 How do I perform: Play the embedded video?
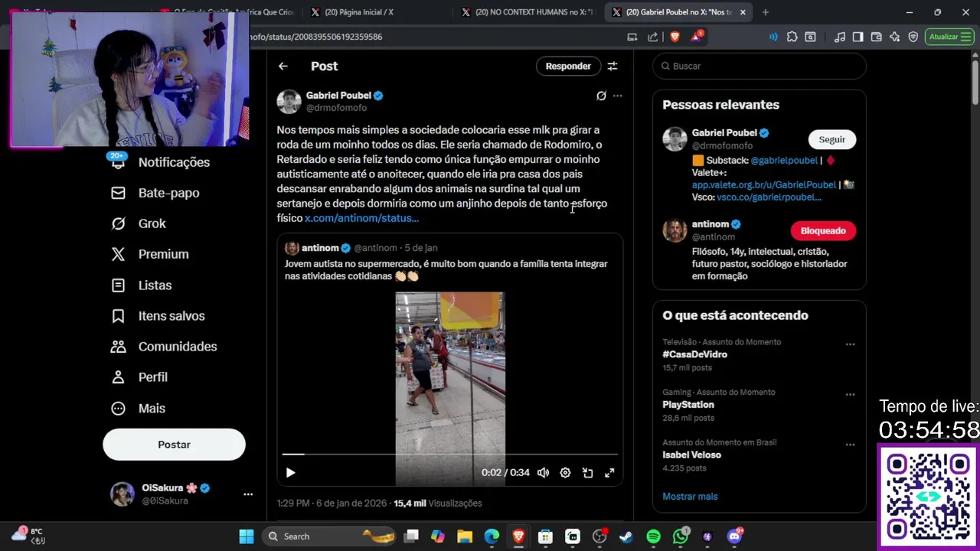tap(290, 473)
